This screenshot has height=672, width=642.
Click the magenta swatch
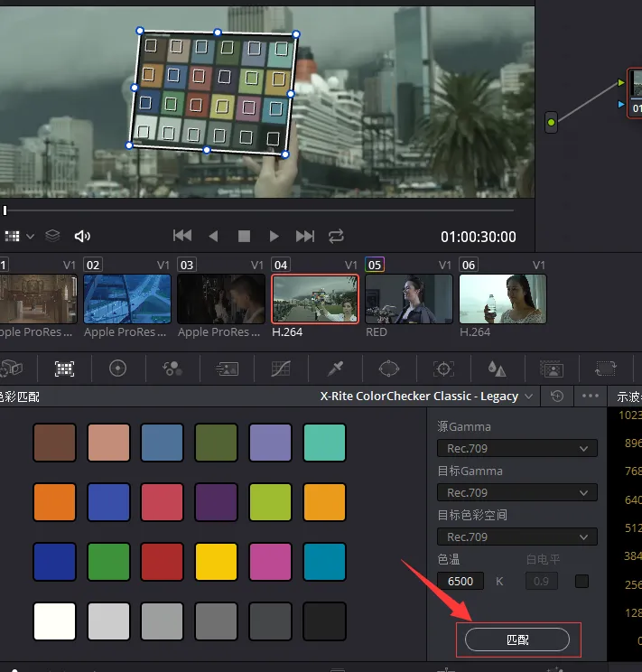[x=270, y=562]
